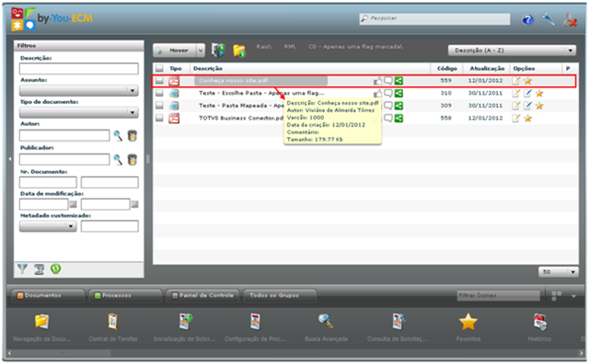Toggle the select-all checkbox in table header
589x364 pixels.
pos(159,68)
